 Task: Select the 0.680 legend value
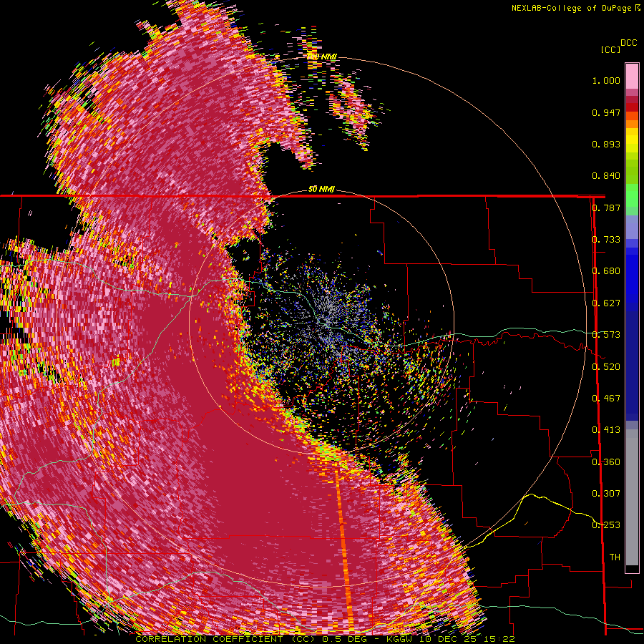click(606, 271)
